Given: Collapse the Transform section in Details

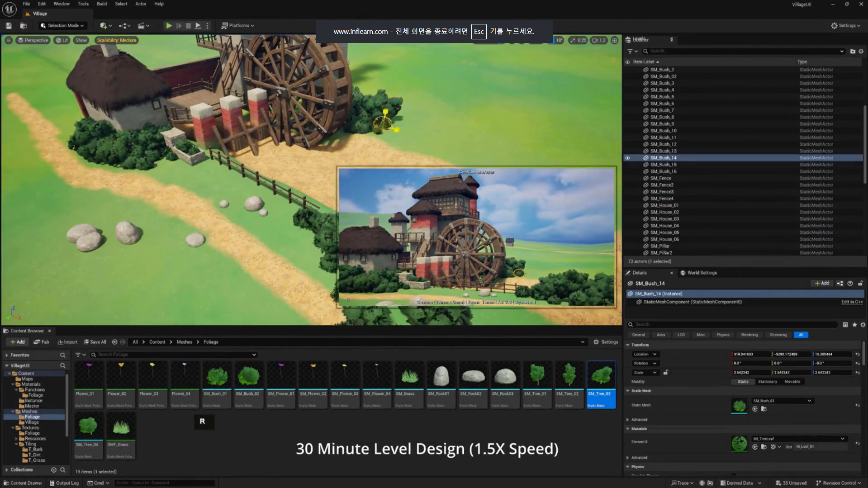Looking at the screenshot, I should coord(628,345).
